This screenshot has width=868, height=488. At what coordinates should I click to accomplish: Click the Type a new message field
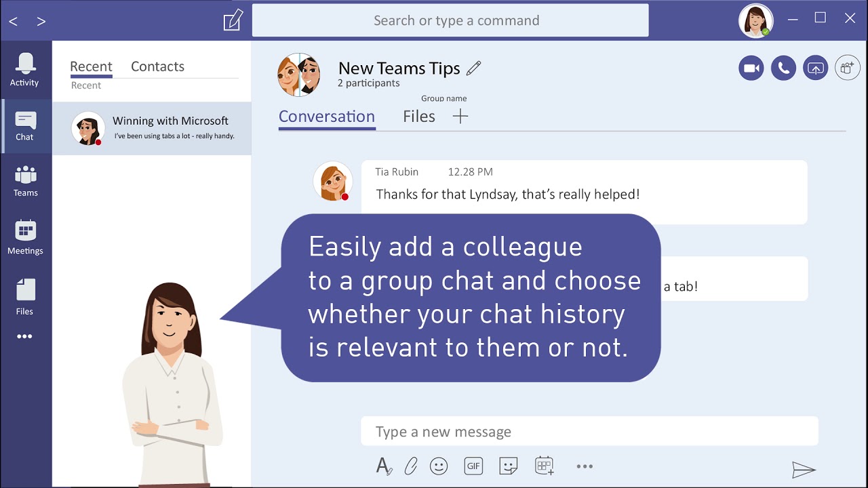589,432
